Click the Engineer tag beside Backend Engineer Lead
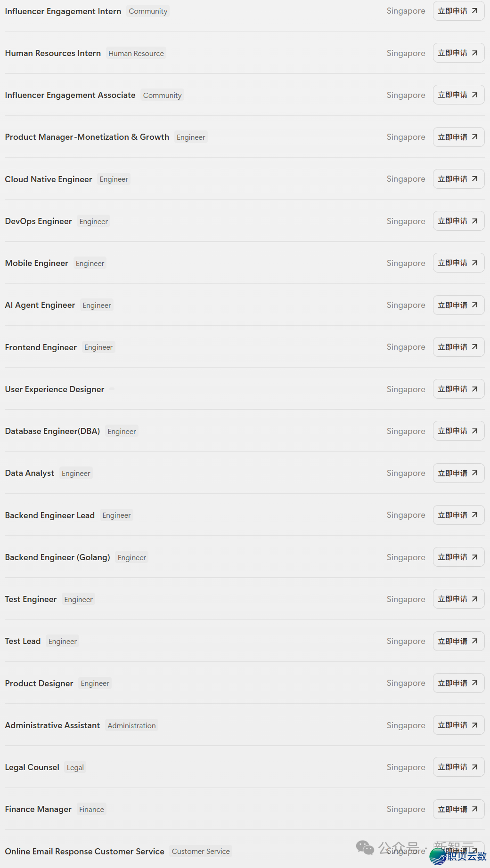 point(116,515)
